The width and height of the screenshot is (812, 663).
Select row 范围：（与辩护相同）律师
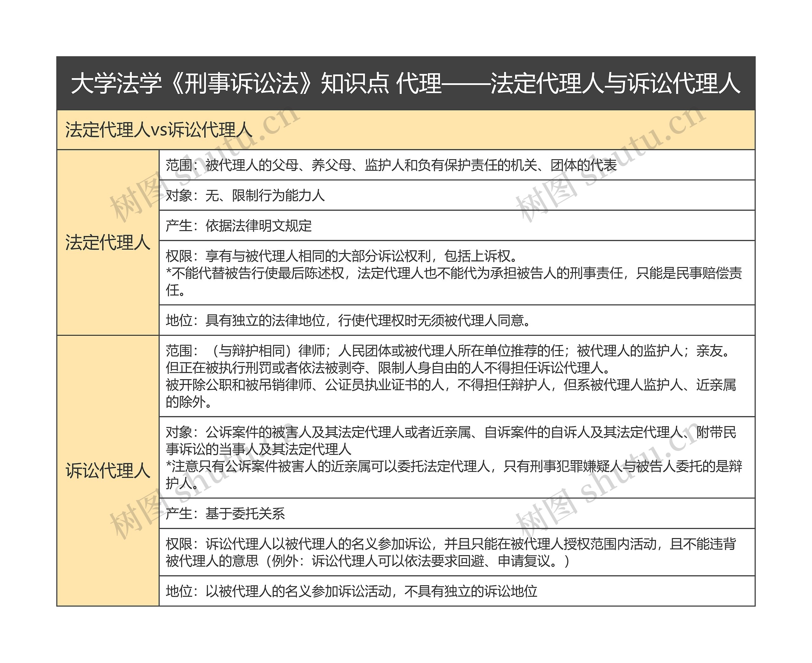[457, 376]
